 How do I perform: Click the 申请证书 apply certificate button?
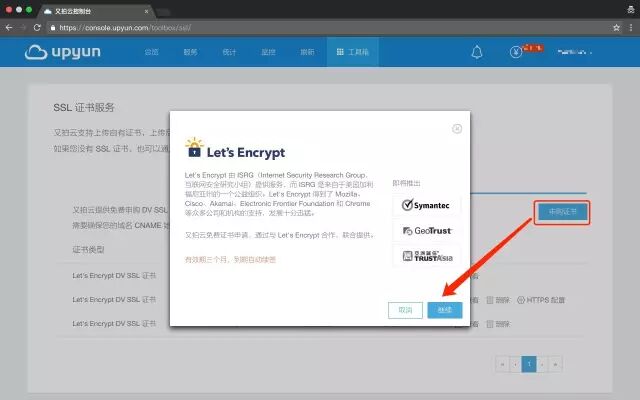pos(562,212)
